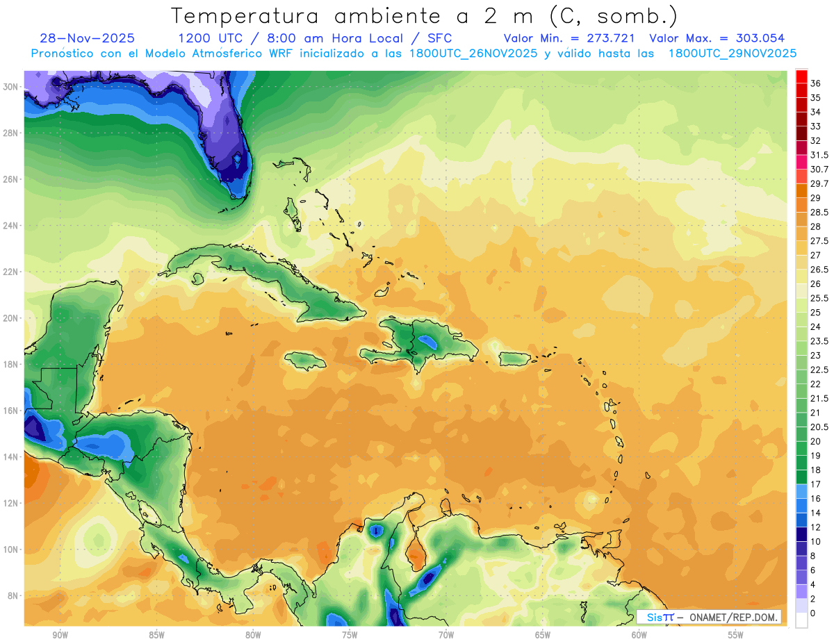The width and height of the screenshot is (834, 644).
Task: Click the '22N' latitude axis label
Action: coord(10,272)
